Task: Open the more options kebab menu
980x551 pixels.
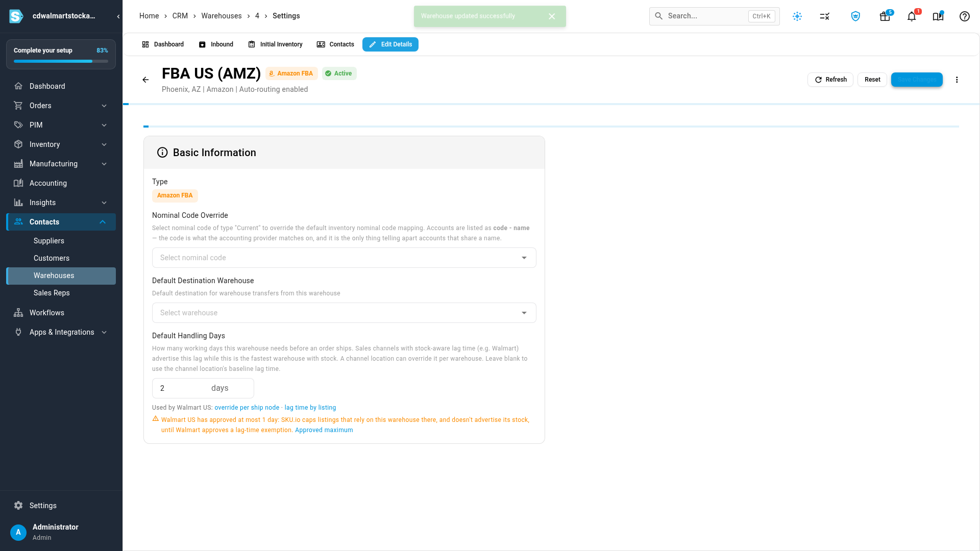Action: (957, 80)
